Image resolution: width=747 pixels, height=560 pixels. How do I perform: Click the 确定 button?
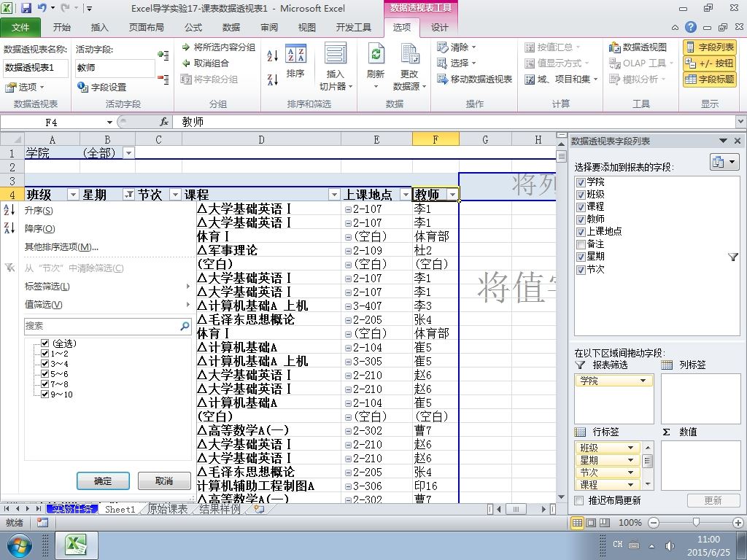pyautogui.click(x=103, y=481)
